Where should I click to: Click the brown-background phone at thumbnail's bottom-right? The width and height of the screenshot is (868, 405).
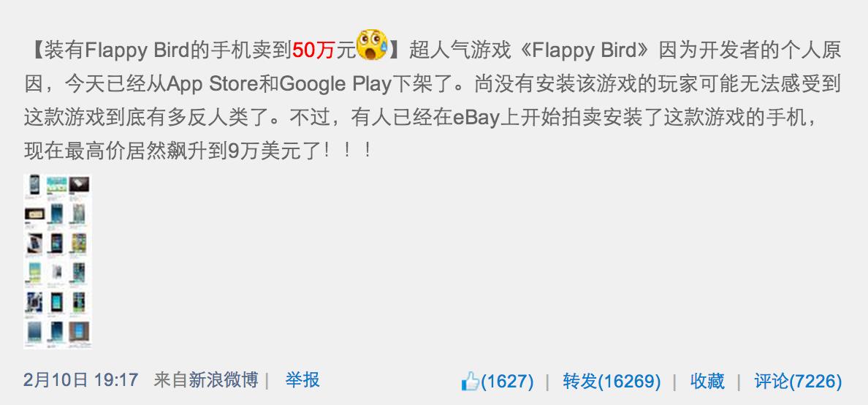point(79,331)
